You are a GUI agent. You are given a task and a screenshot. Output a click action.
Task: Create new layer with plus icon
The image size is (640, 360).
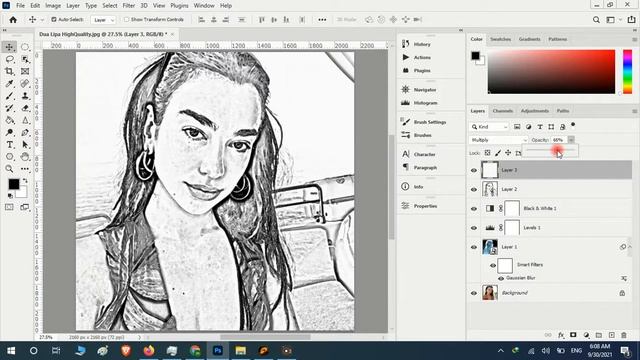pos(611,335)
